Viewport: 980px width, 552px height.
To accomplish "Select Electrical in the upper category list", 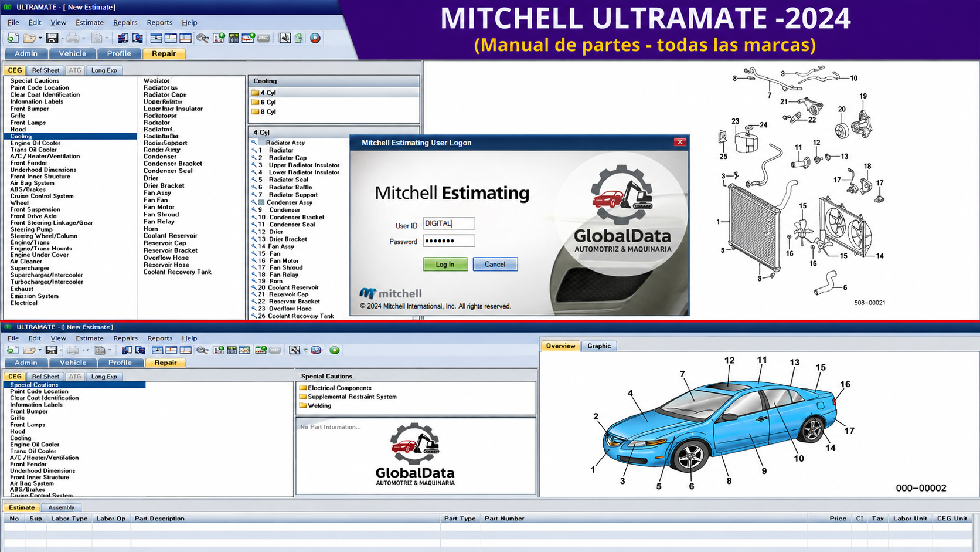I will click(24, 303).
